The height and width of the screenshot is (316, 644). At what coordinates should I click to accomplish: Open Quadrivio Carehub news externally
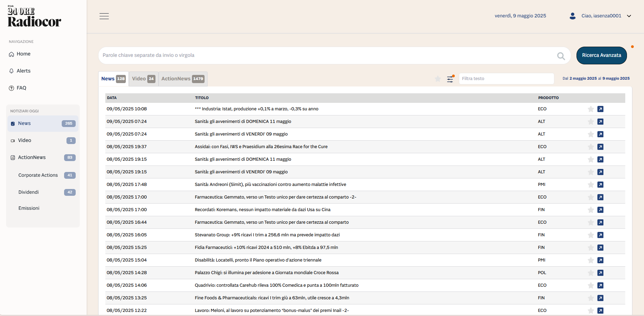(600, 285)
